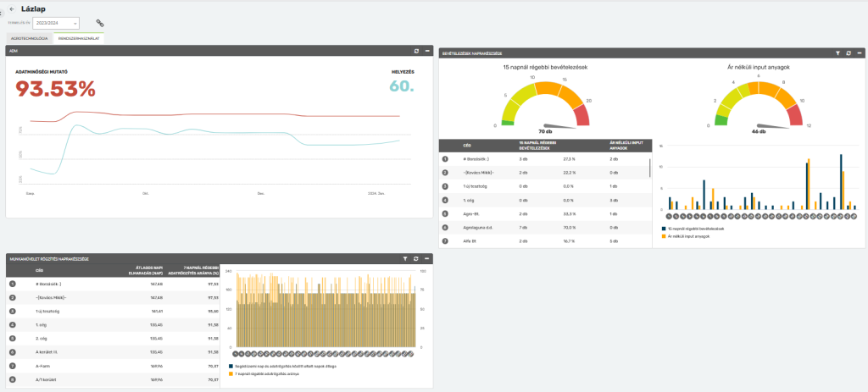The image size is (868, 392).
Task: Open filter in Munkaművelet rögzítés naprakészsége panel
Action: click(x=405, y=258)
